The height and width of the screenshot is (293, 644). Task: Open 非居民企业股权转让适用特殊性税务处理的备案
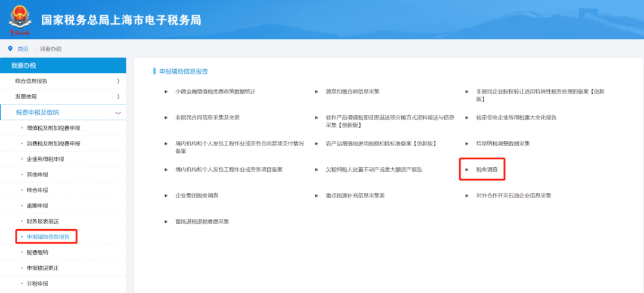point(540,95)
